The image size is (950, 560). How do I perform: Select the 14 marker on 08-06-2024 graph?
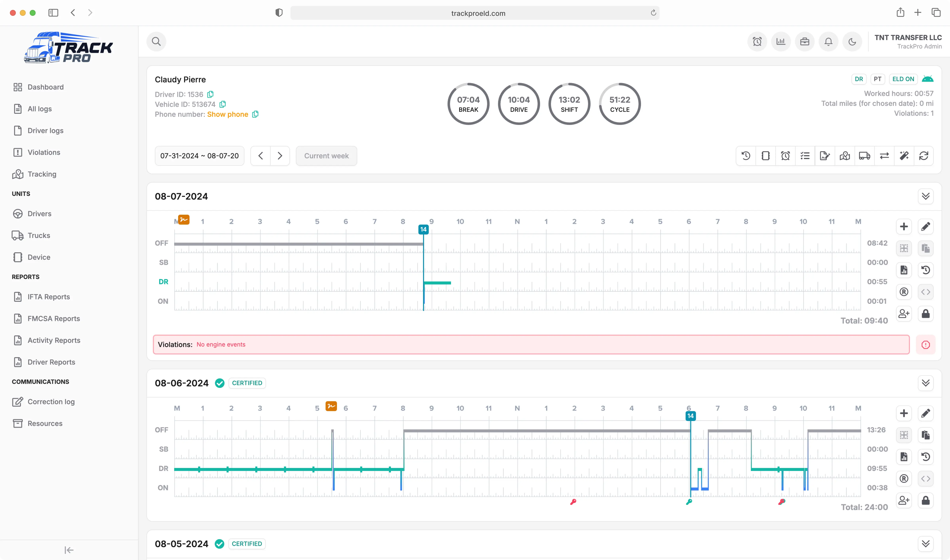[690, 416]
